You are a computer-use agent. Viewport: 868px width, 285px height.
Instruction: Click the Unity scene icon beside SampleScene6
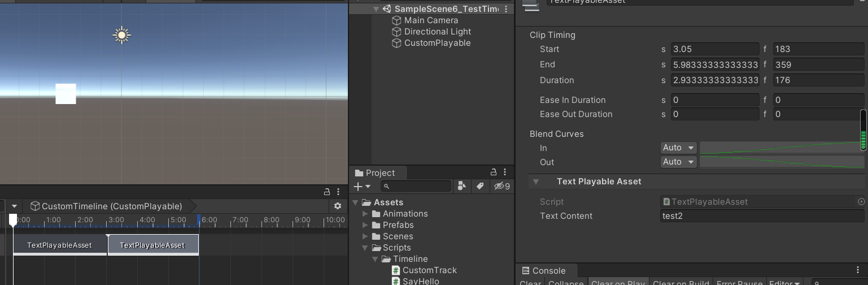387,9
